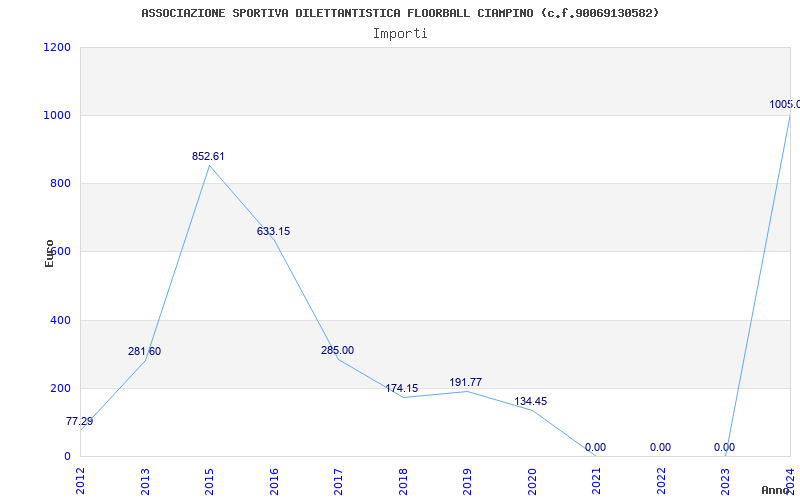Click the 0.00 label above 2021
The image size is (800, 500).
[x=595, y=447]
